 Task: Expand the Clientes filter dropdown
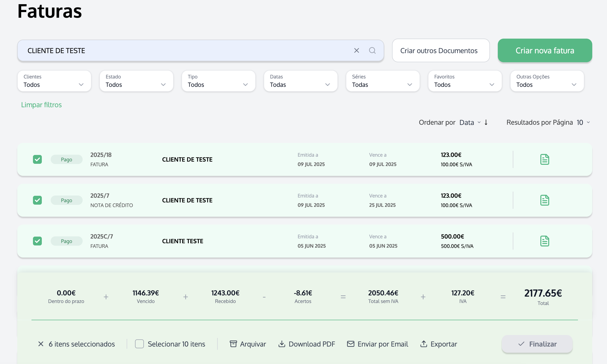(x=54, y=81)
